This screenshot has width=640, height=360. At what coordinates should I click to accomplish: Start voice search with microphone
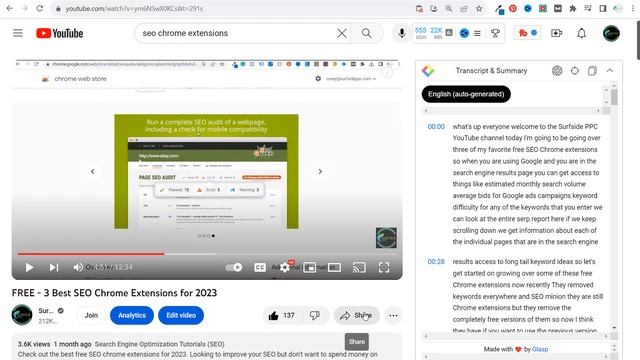tap(402, 33)
